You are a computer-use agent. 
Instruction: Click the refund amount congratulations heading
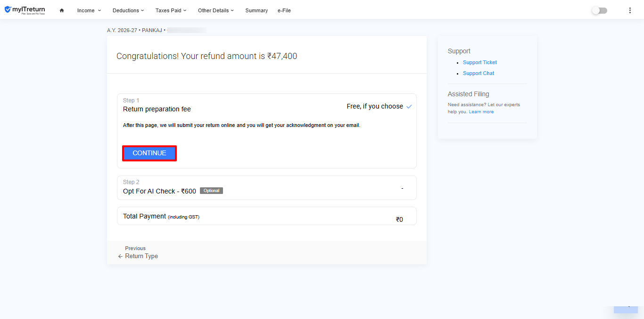(207, 56)
